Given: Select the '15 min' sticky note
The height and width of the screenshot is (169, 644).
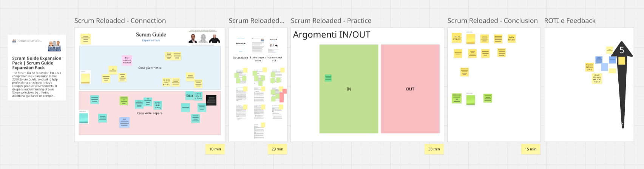Looking at the screenshot, I should point(531,149).
